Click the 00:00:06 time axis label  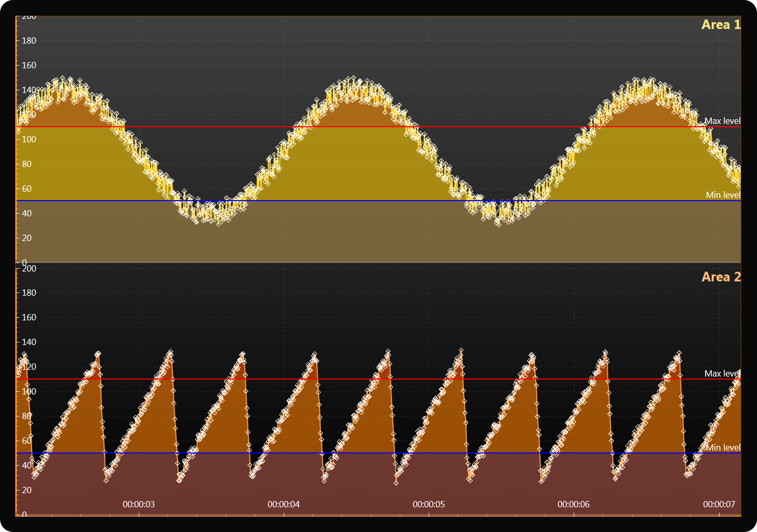pos(574,504)
